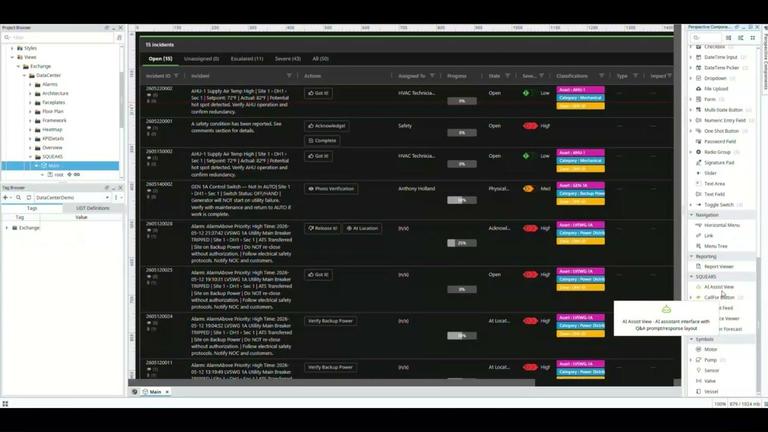Switch to UDT Definitions tab
The image size is (768, 432).
93,208
